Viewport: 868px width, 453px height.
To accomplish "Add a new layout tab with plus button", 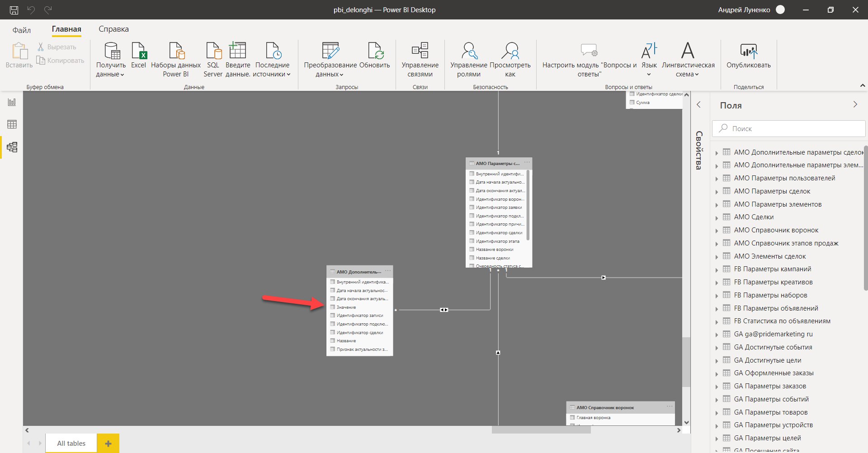I will (x=108, y=444).
